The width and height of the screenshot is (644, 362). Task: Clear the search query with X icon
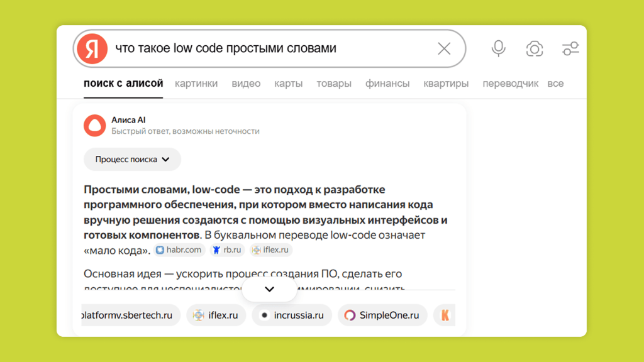(444, 48)
